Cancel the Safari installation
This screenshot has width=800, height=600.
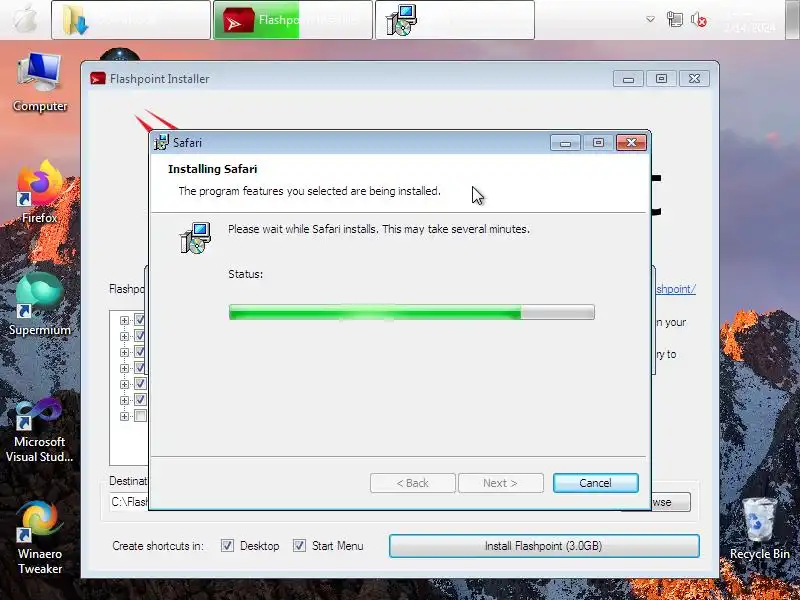click(x=595, y=483)
